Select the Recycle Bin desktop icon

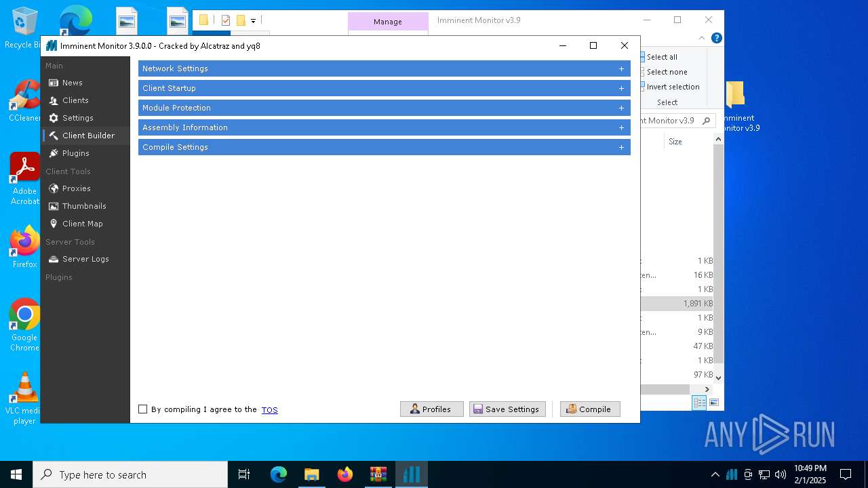pos(23,28)
